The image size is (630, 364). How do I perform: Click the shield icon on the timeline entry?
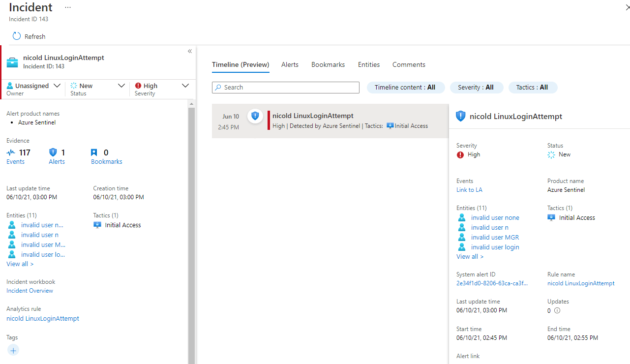click(x=255, y=116)
